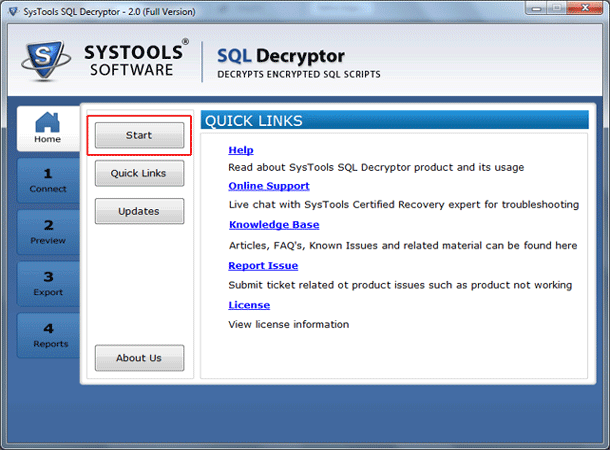Click the QUICK LINKS header
Image resolution: width=610 pixels, height=450 pixels.
(394, 120)
